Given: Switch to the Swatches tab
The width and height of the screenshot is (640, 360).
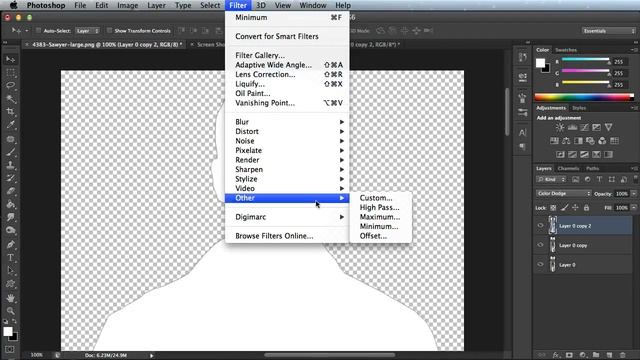Looking at the screenshot, I should point(566,50).
